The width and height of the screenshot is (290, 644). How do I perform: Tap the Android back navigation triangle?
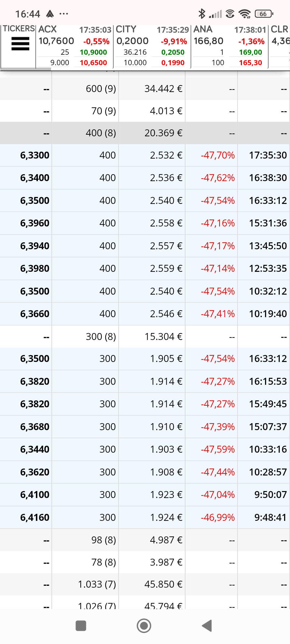207,626
